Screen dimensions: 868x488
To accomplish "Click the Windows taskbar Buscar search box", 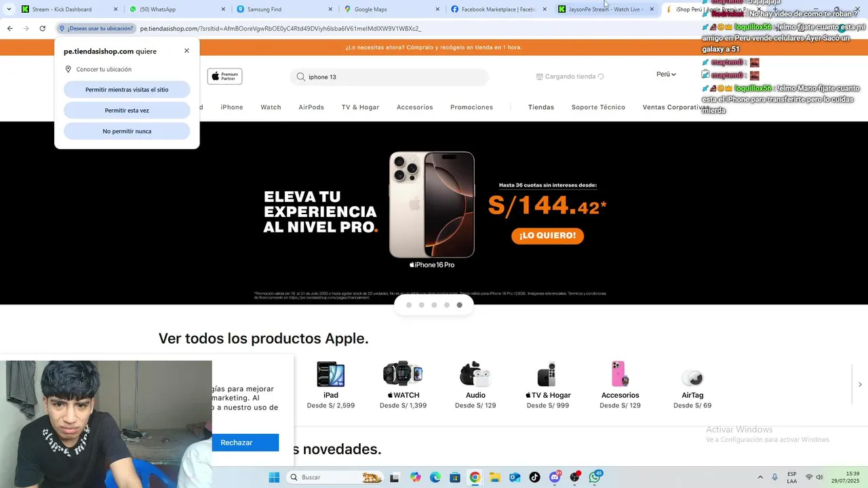I will click(x=334, y=477).
